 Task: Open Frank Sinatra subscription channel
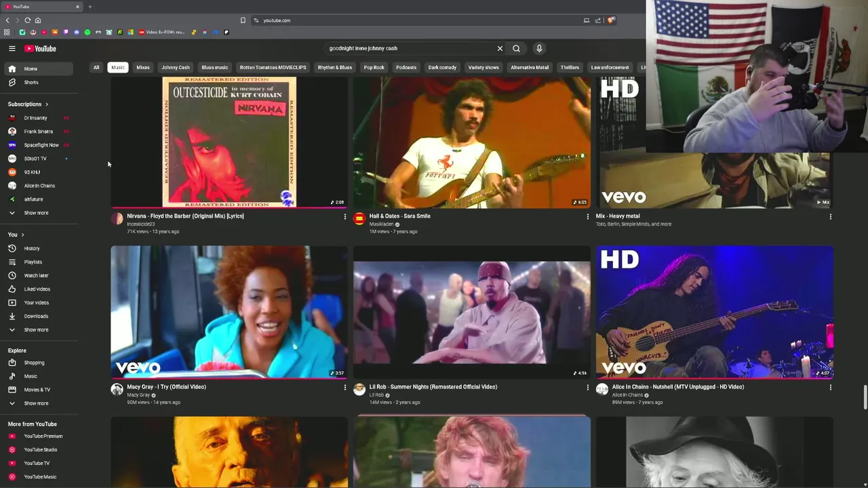[x=38, y=131]
